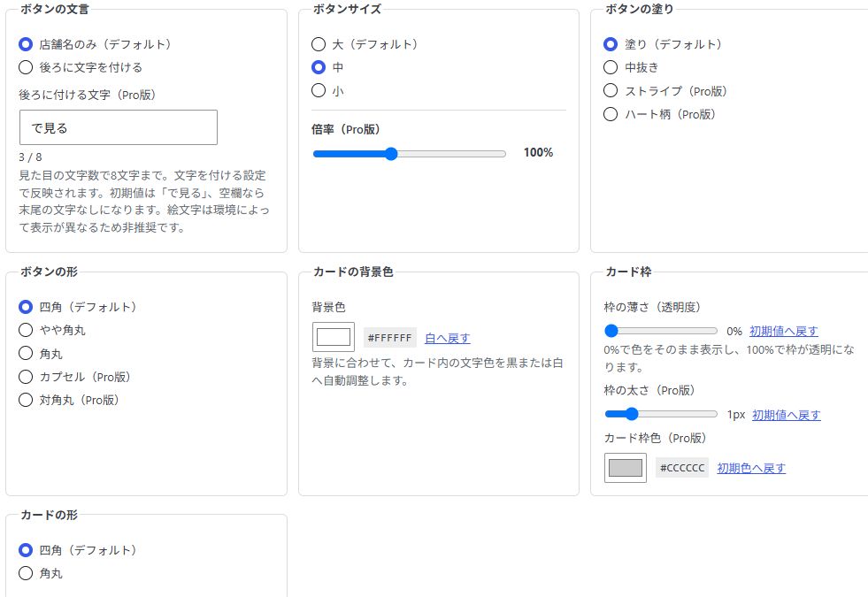Click the 0% transparency value
Viewport: 868px width, 597px height.
tap(734, 331)
